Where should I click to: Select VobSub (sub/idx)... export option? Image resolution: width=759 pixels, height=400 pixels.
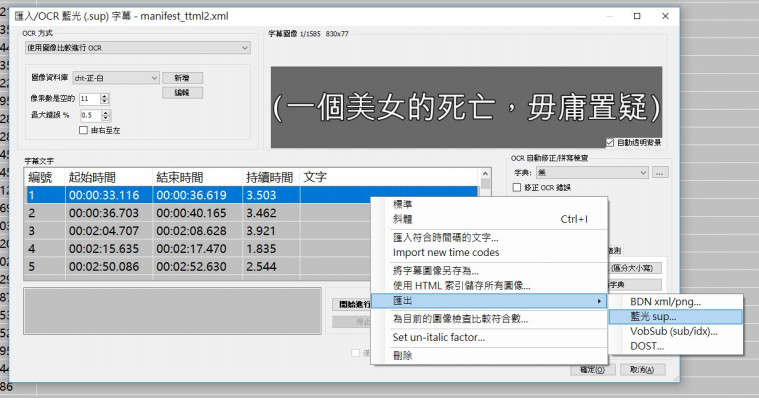676,331
